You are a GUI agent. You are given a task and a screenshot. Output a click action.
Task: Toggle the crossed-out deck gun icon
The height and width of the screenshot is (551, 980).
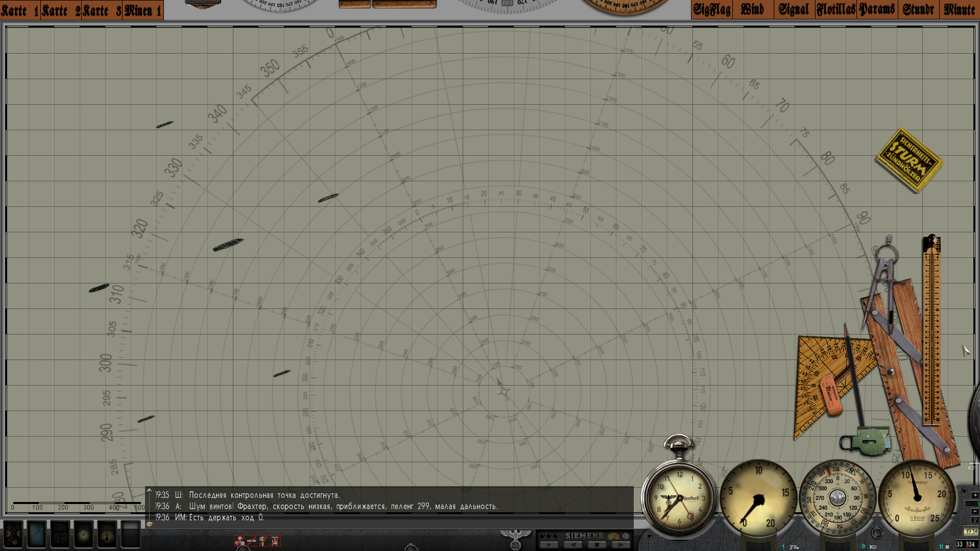(x=275, y=540)
